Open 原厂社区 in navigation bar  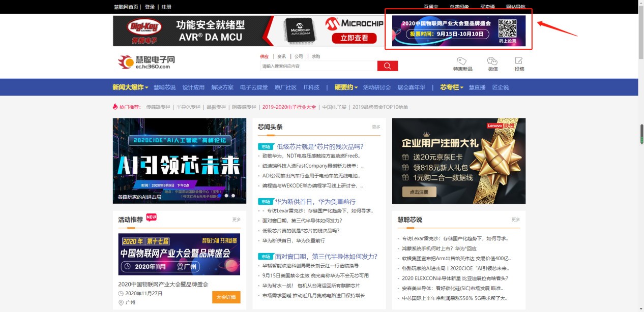(x=285, y=87)
